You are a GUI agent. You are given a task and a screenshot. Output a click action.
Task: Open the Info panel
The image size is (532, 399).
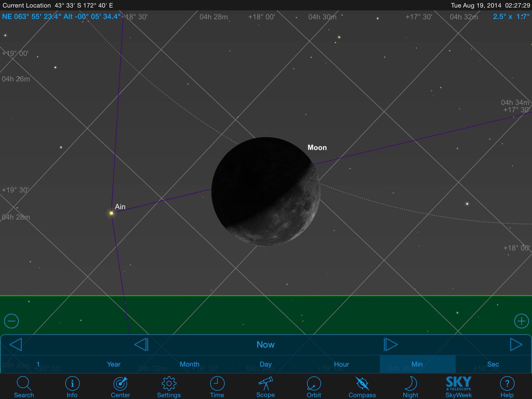pos(72,387)
